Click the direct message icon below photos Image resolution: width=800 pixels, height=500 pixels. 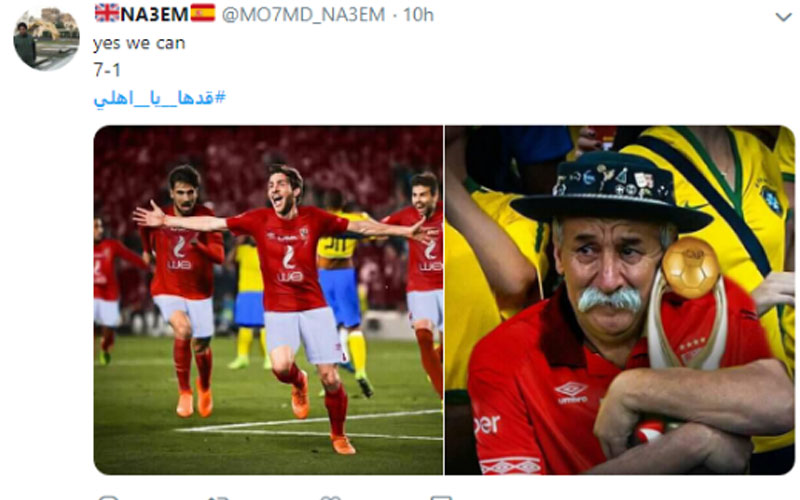pos(441,497)
